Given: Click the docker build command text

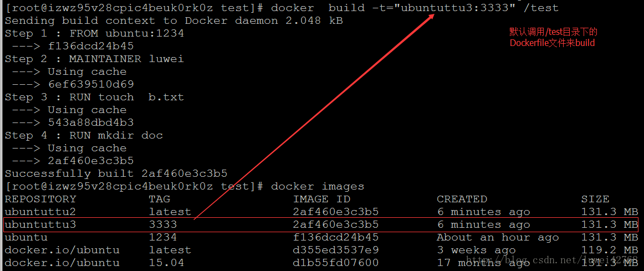Looking at the screenshot, I should pyautogui.click(x=415, y=8).
